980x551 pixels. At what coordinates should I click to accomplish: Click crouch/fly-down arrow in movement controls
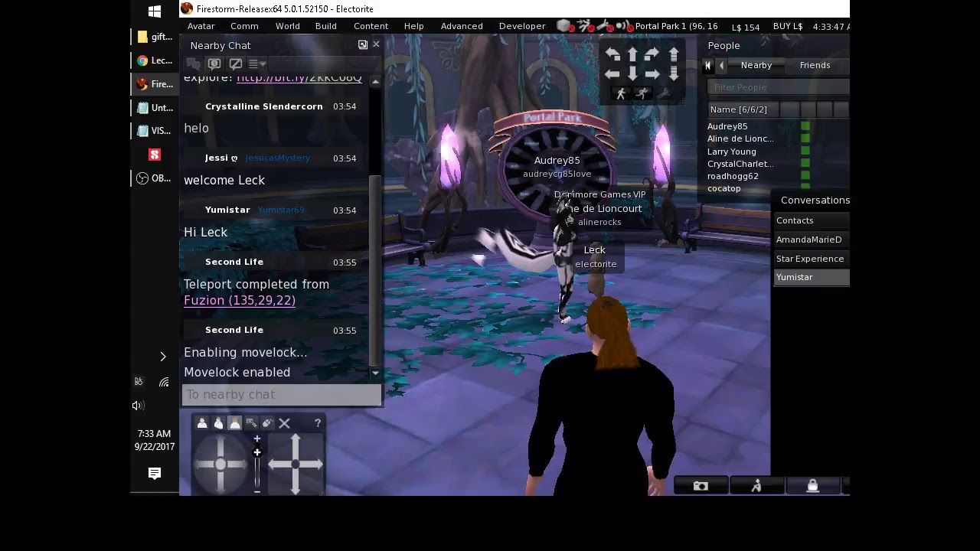coord(674,74)
